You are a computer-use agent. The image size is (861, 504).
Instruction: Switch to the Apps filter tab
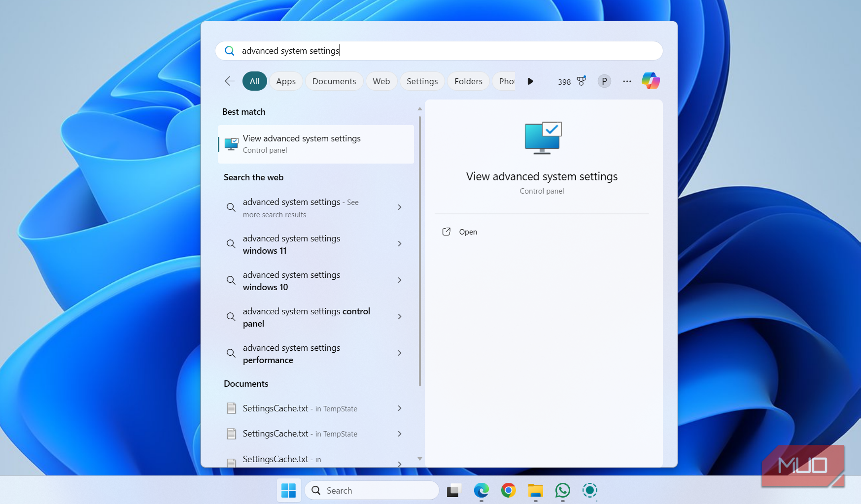click(286, 81)
